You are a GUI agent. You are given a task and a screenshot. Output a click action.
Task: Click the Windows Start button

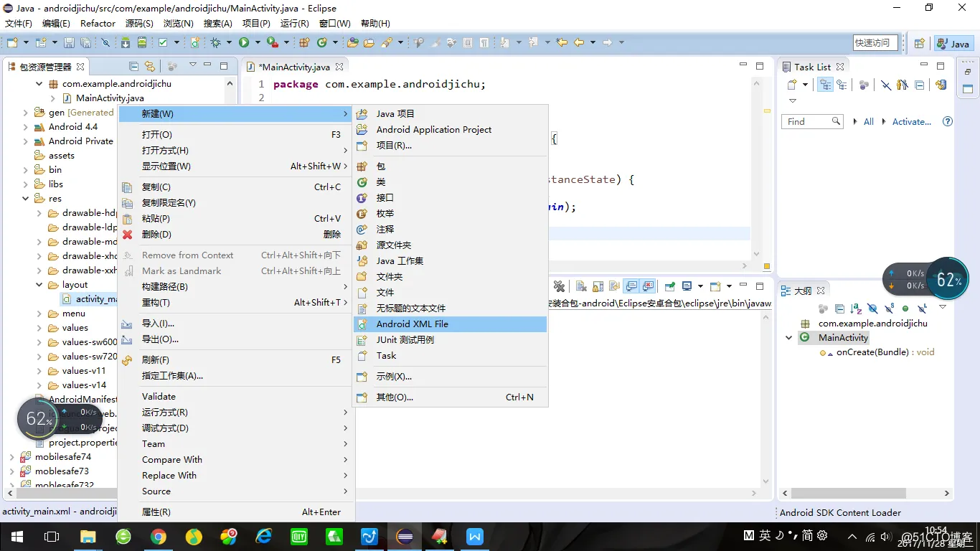pos(17,537)
